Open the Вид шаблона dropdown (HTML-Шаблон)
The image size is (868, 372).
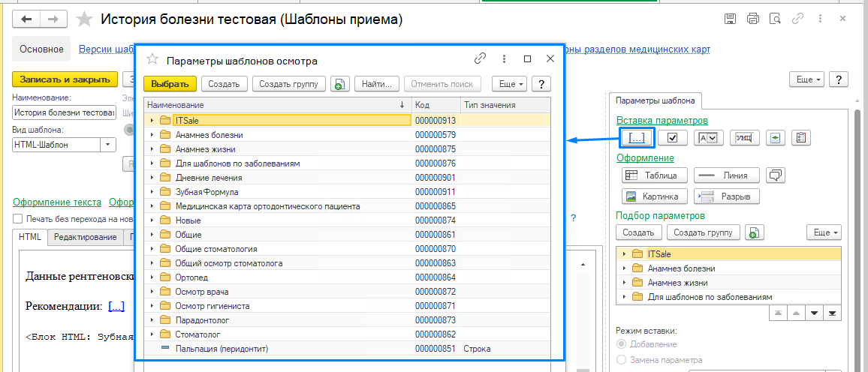(x=107, y=145)
